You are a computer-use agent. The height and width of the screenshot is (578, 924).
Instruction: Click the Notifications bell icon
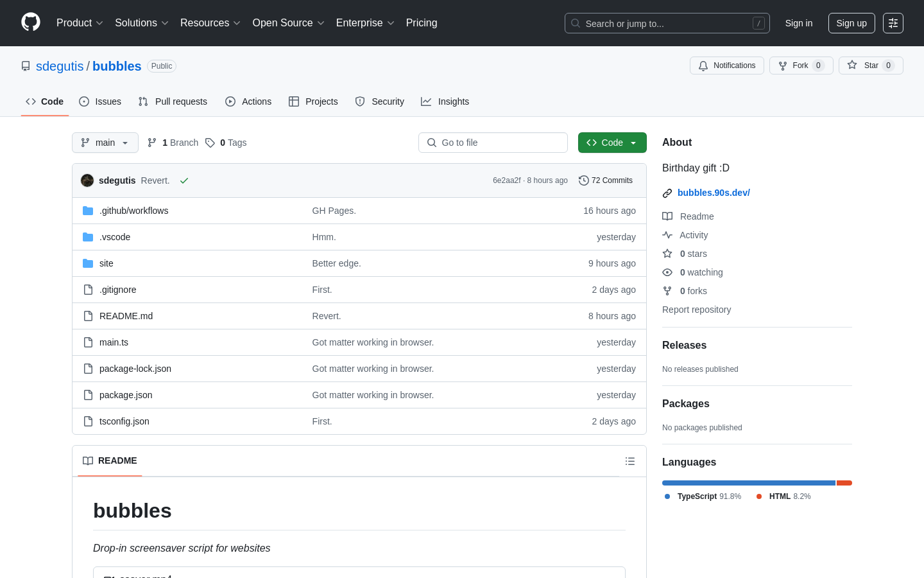coord(703,66)
